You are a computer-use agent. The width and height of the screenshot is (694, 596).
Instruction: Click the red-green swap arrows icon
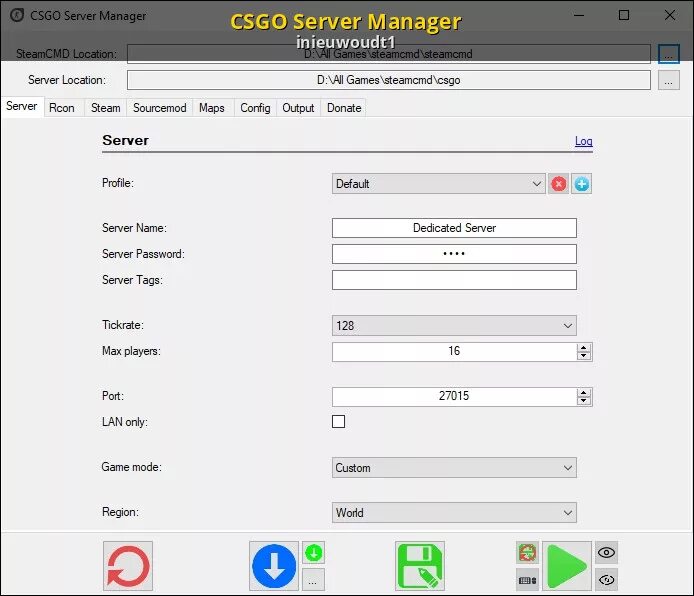528,553
